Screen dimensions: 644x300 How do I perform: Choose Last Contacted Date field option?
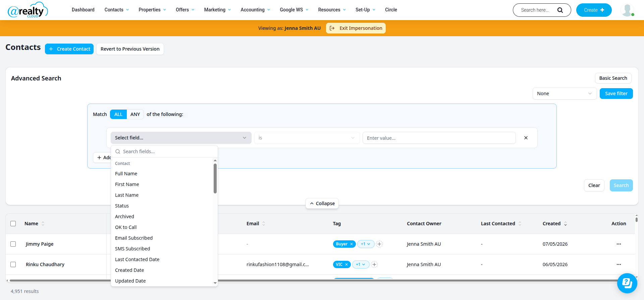tap(162, 259)
